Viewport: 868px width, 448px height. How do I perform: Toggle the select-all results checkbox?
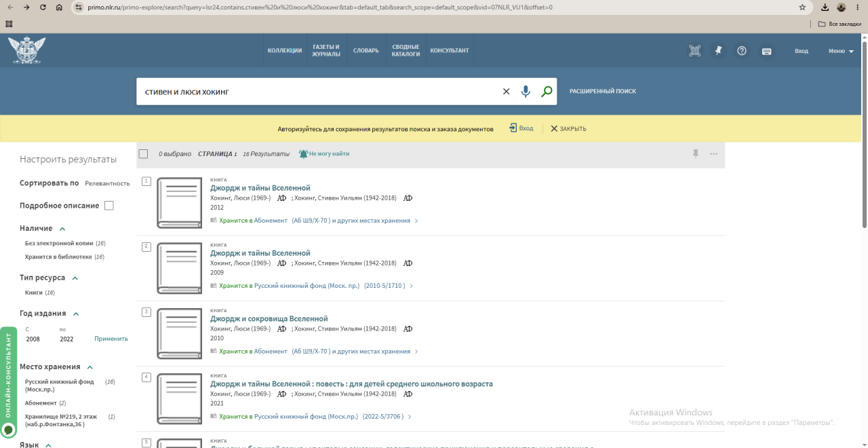[143, 154]
